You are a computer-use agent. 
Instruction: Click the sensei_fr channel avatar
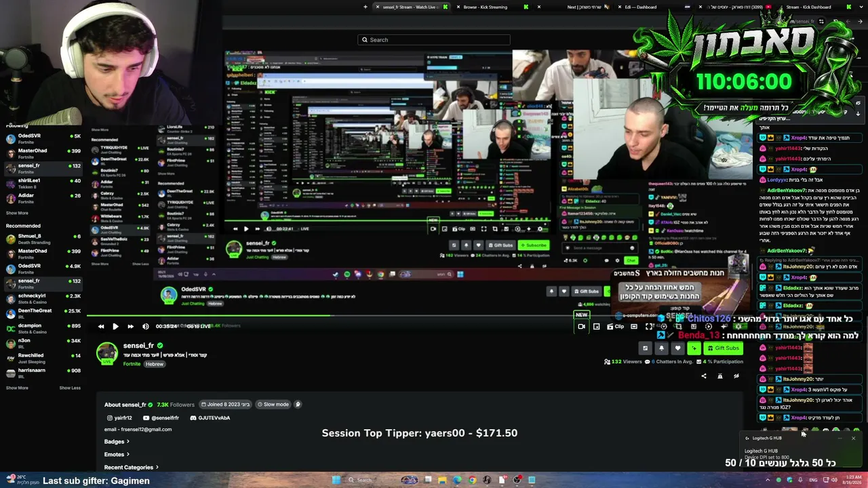[x=106, y=353]
